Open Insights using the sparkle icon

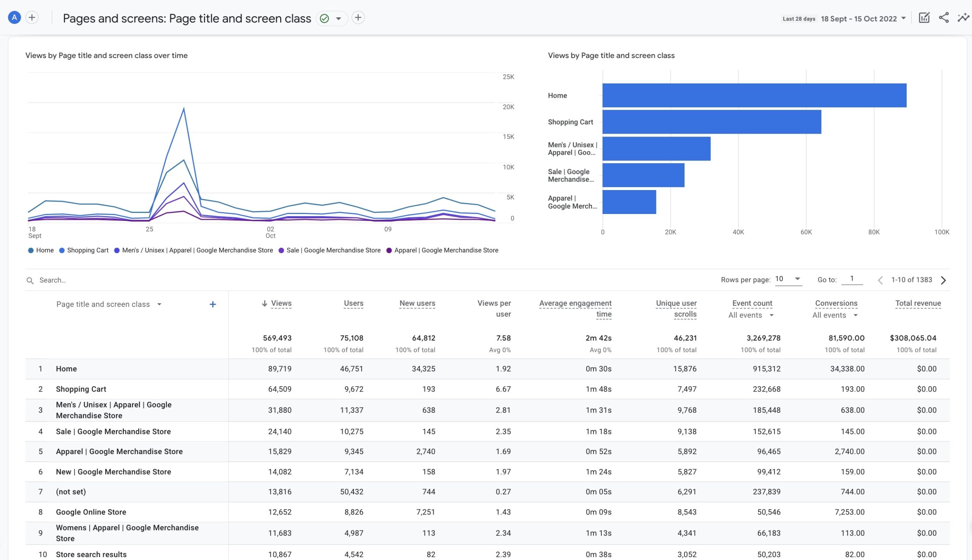963,18
